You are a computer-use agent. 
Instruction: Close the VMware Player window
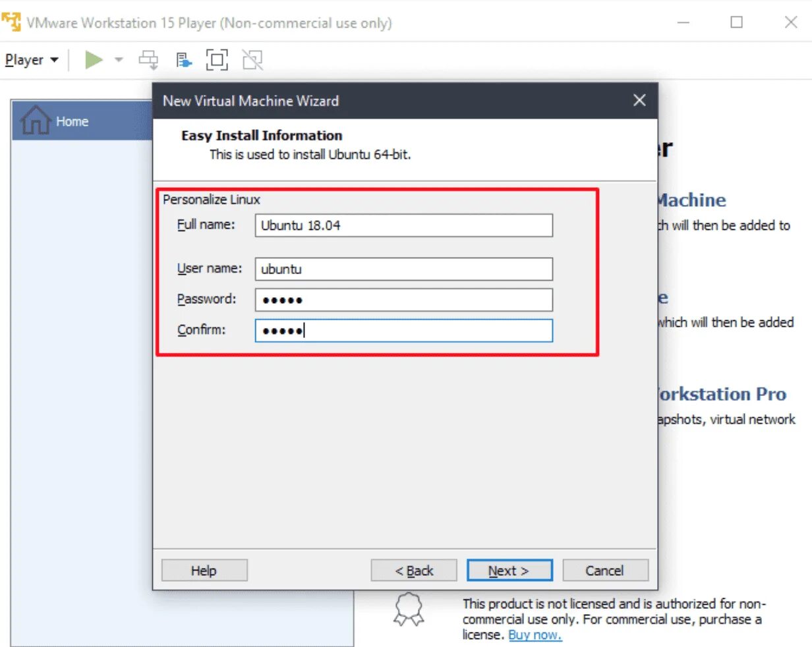click(x=791, y=22)
